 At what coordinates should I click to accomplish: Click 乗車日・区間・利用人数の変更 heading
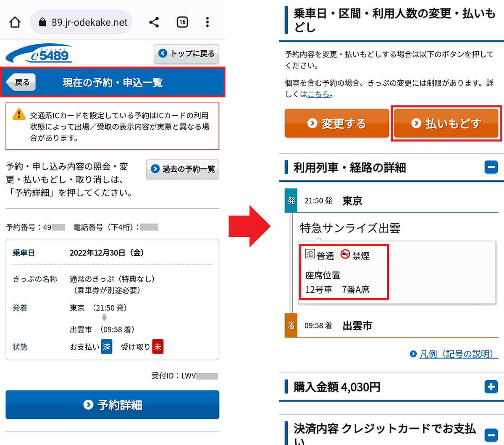click(x=394, y=20)
